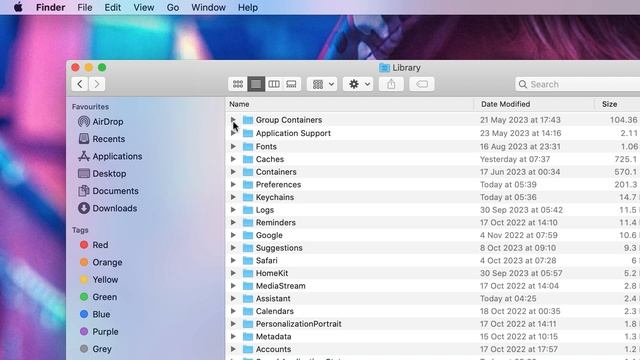
Task: Open Desktop in the sidebar
Action: [102, 173]
